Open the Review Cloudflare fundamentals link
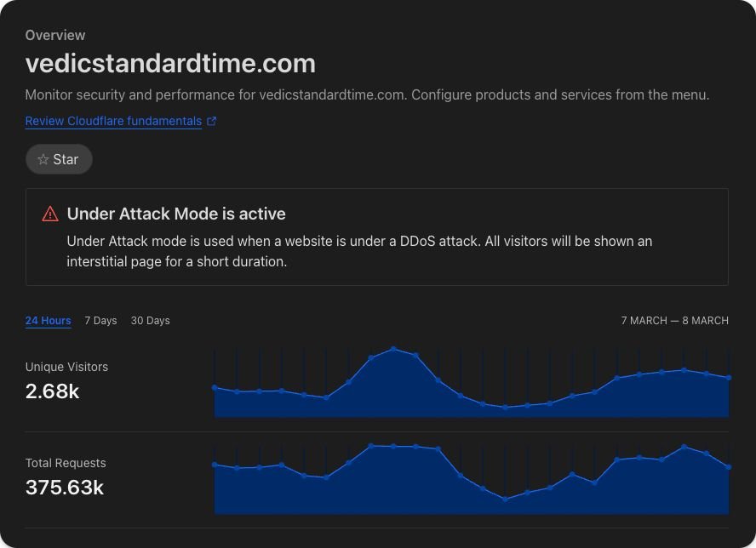The height and width of the screenshot is (548, 756). [x=113, y=121]
